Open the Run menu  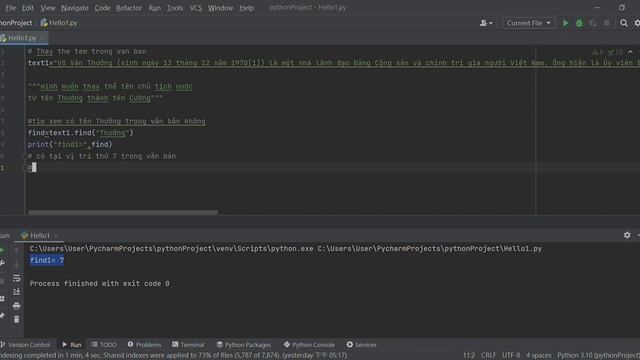(x=154, y=8)
